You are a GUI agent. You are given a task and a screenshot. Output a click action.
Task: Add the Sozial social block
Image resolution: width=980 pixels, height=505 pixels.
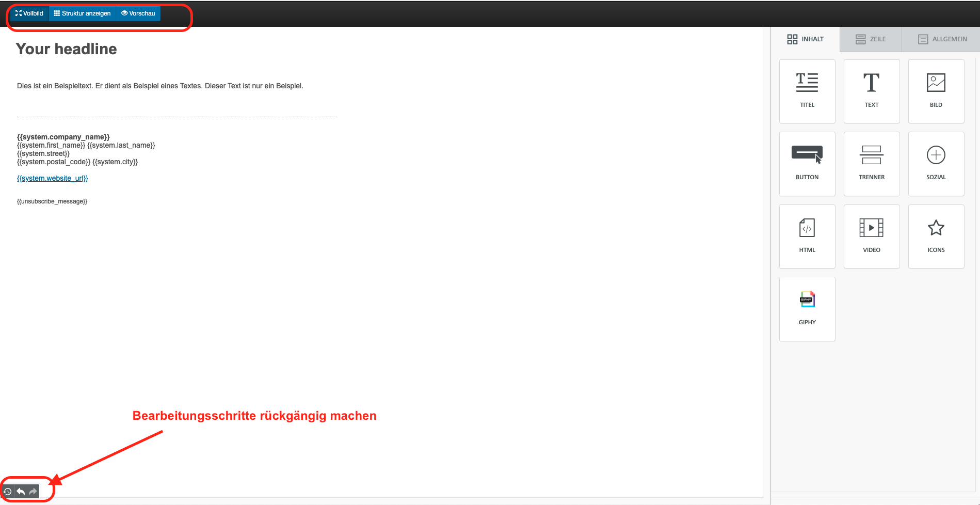(x=936, y=164)
